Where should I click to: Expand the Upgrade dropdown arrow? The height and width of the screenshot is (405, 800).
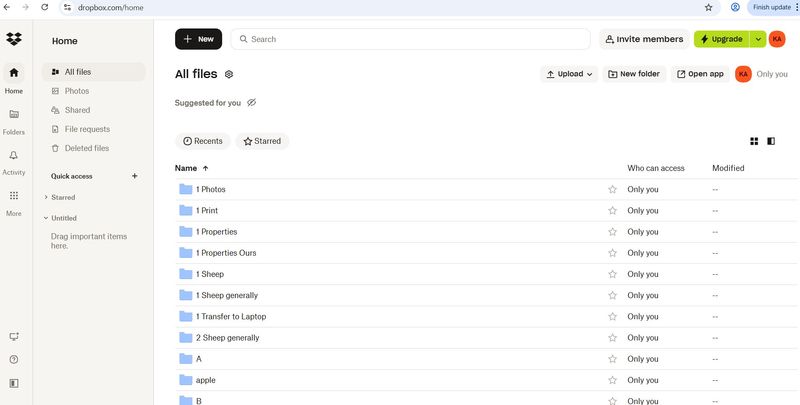pyautogui.click(x=757, y=39)
